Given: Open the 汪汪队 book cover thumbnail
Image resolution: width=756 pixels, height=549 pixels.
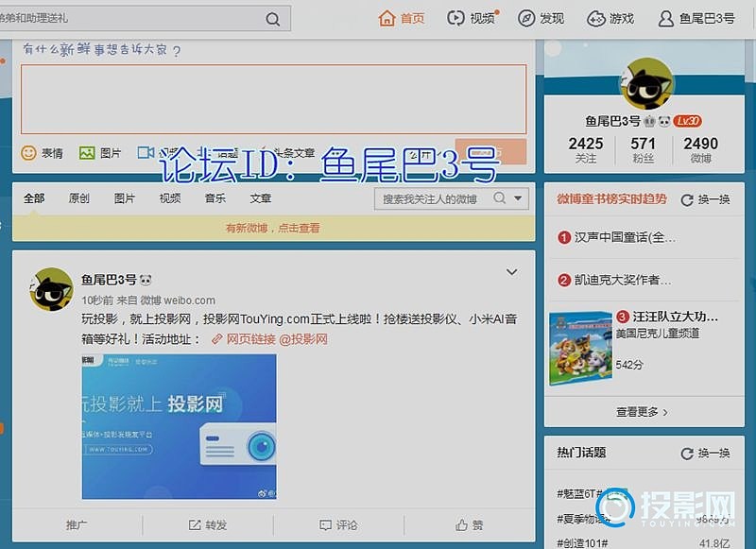Looking at the screenshot, I should tap(580, 348).
